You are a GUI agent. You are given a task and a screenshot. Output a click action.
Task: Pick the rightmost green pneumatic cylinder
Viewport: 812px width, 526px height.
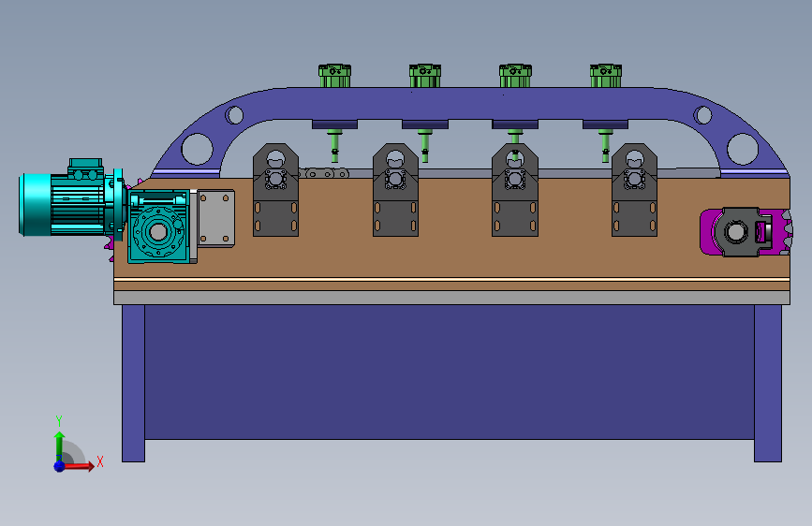coord(605,76)
